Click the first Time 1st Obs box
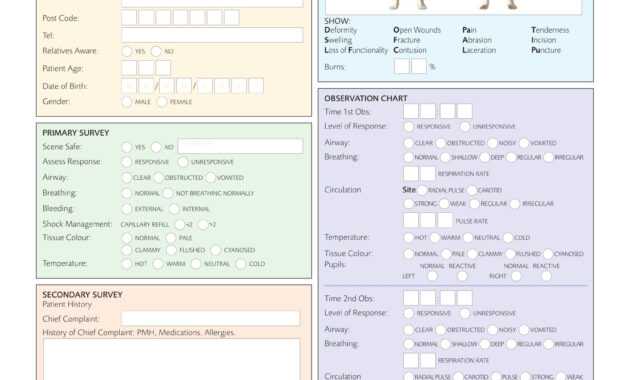Image resolution: width=630 pixels, height=380 pixels. point(411,111)
